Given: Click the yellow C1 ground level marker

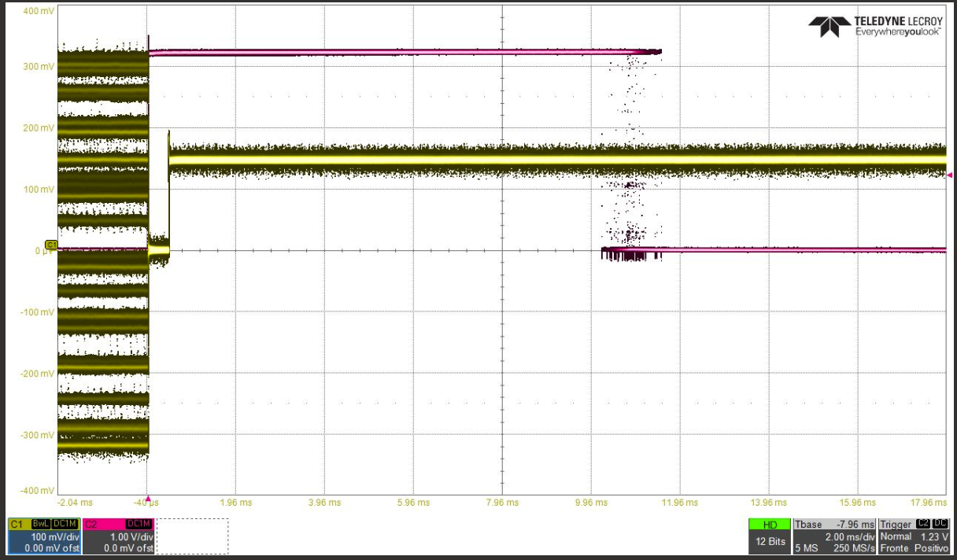Looking at the screenshot, I should [51, 245].
